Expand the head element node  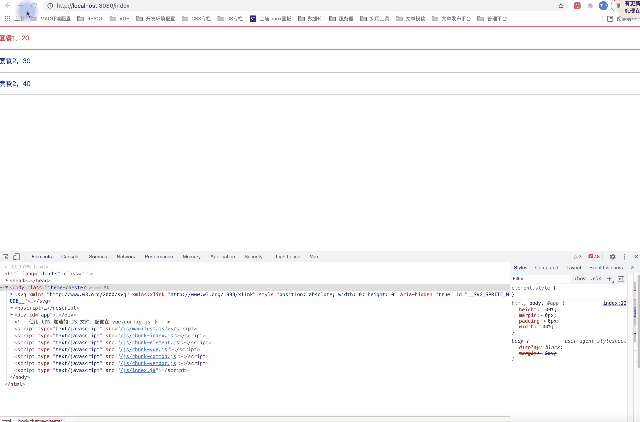click(x=7, y=281)
